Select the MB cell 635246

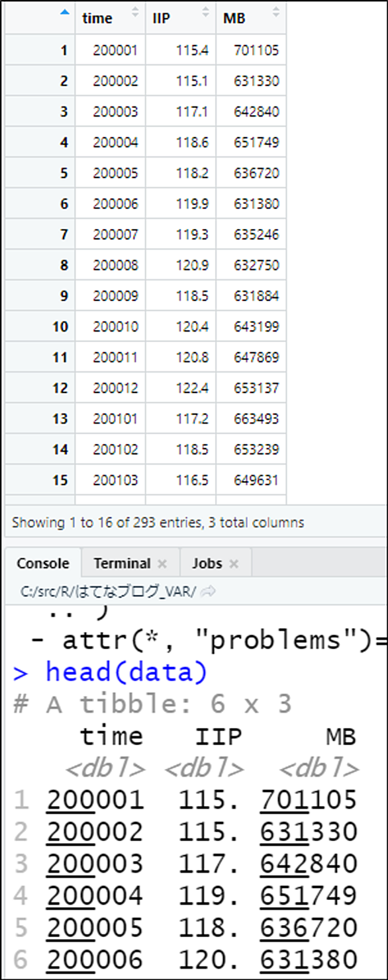point(256,234)
